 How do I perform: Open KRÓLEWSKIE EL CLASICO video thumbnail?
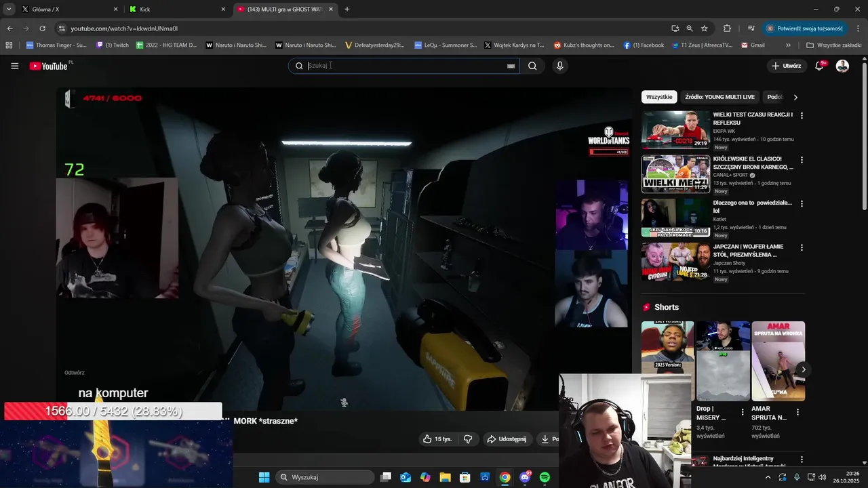pyautogui.click(x=675, y=174)
